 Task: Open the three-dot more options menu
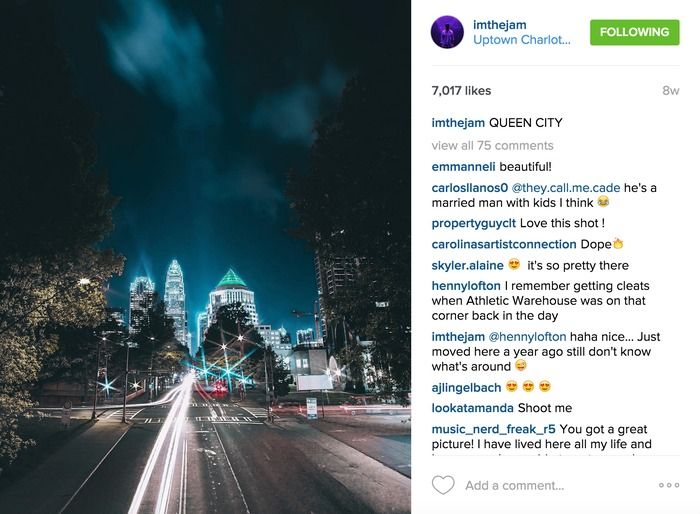[x=669, y=485]
